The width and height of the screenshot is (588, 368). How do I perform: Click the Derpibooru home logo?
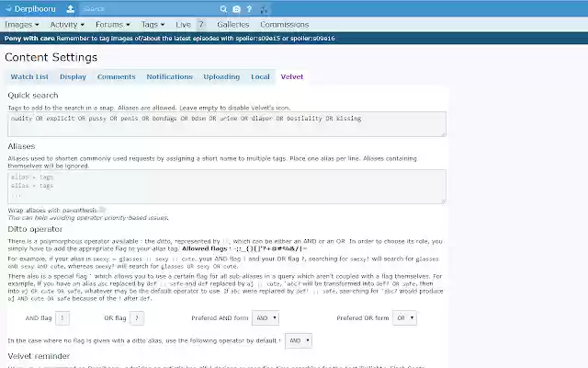click(30, 8)
